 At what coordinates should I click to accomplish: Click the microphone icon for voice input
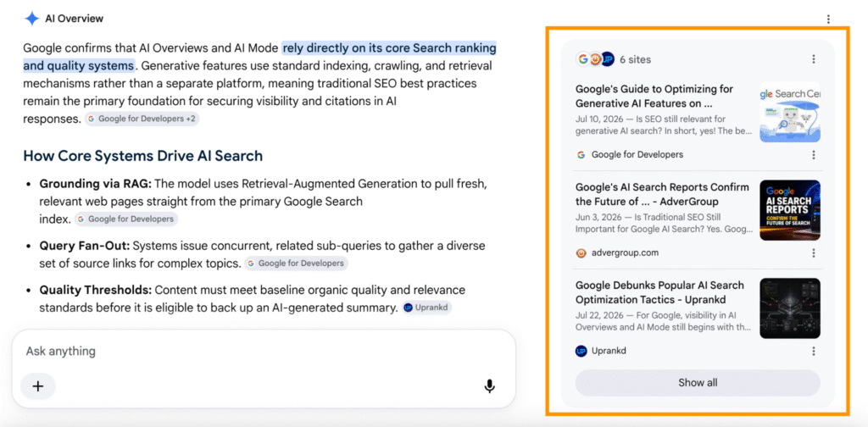pyautogui.click(x=489, y=386)
